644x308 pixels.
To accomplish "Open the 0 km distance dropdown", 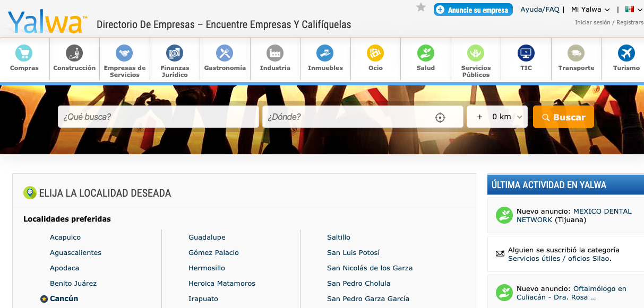I will click(x=506, y=117).
